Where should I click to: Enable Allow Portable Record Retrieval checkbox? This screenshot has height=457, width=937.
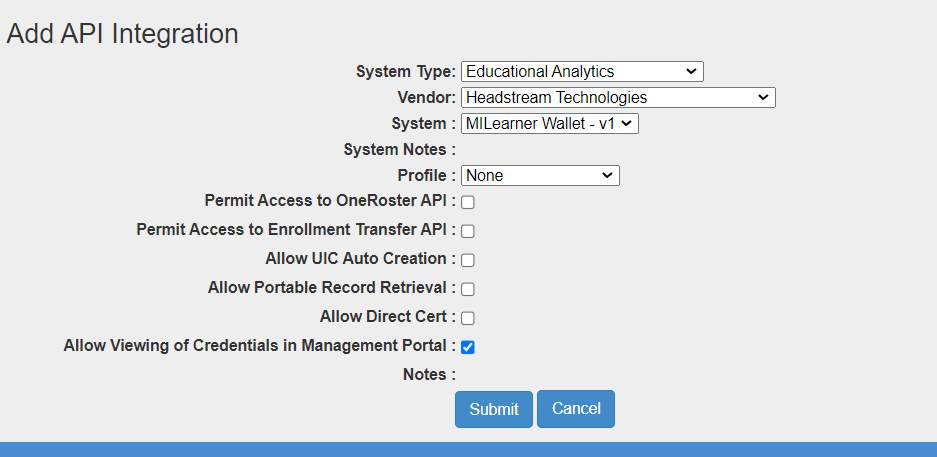click(468, 289)
